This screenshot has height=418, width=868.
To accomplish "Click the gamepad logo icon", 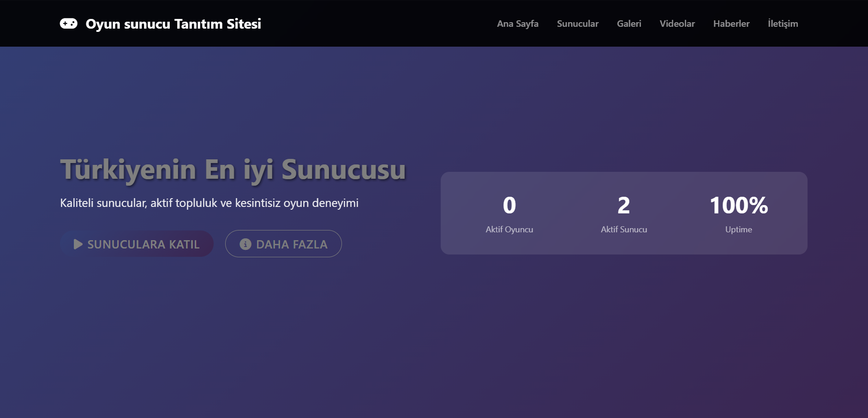I will tap(69, 24).
